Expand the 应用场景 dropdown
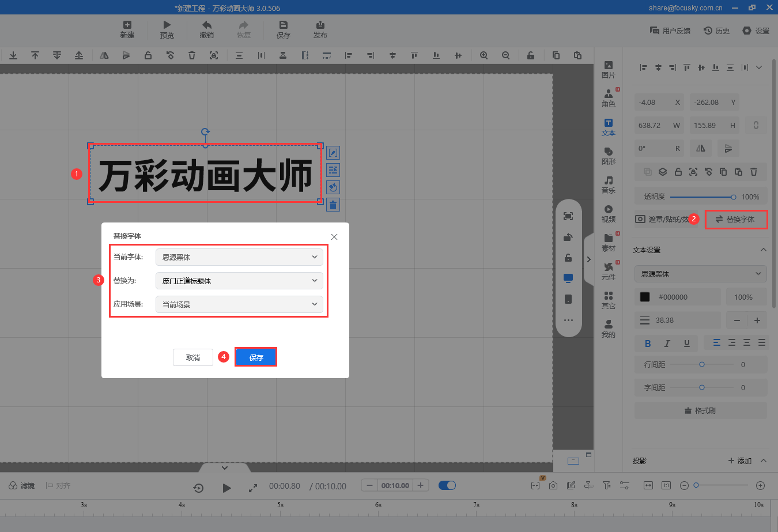The width and height of the screenshot is (778, 532). click(x=239, y=304)
